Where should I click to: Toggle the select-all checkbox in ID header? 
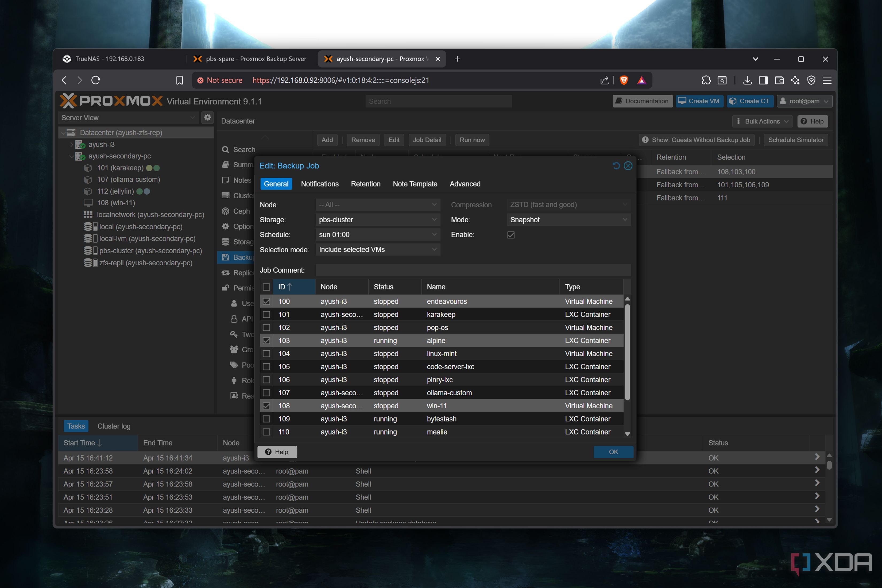[x=266, y=287]
